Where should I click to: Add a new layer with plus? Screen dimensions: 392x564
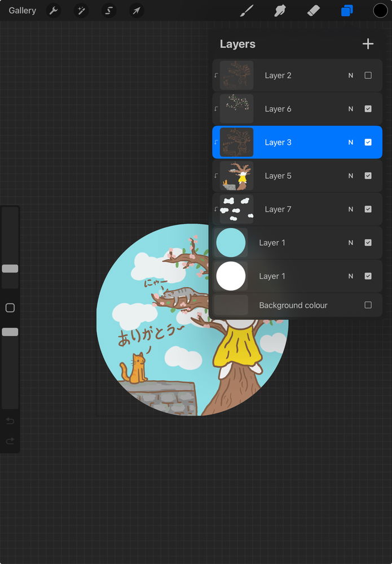coord(368,44)
